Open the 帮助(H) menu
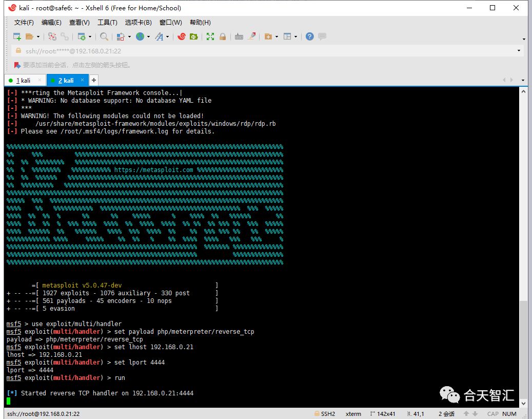 tap(200, 23)
